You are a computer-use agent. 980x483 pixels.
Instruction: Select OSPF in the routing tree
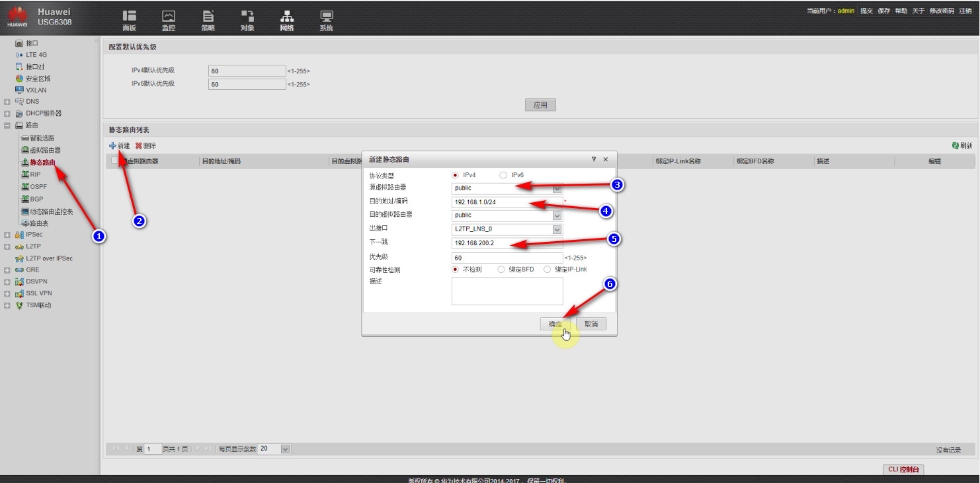[38, 187]
